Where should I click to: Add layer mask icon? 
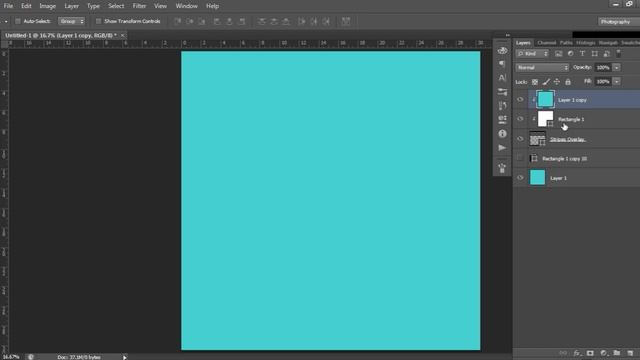click(x=590, y=353)
